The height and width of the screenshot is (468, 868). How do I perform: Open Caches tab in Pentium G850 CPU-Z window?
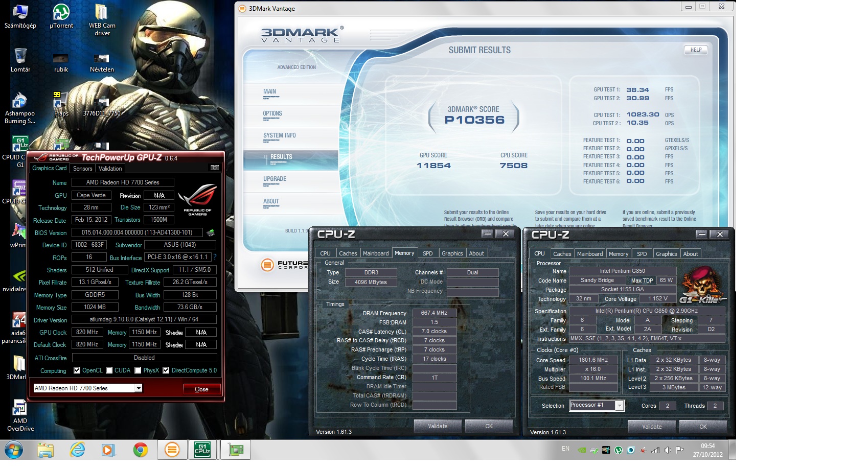click(562, 254)
